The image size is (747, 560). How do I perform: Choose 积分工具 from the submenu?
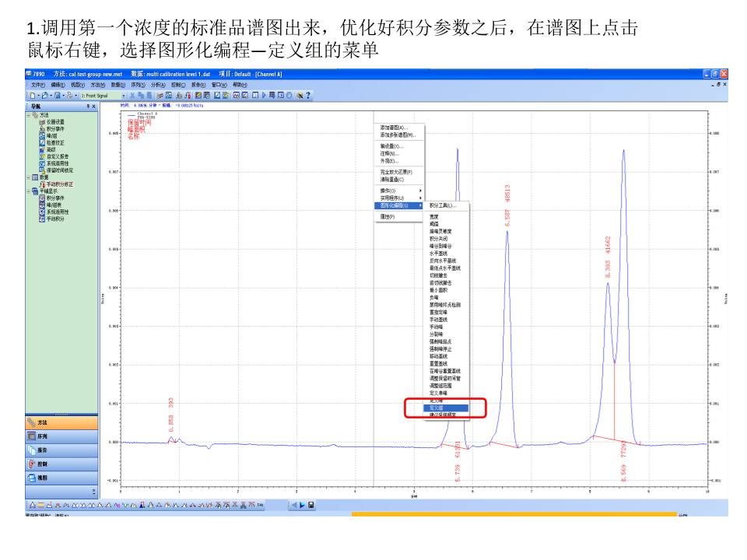click(442, 205)
